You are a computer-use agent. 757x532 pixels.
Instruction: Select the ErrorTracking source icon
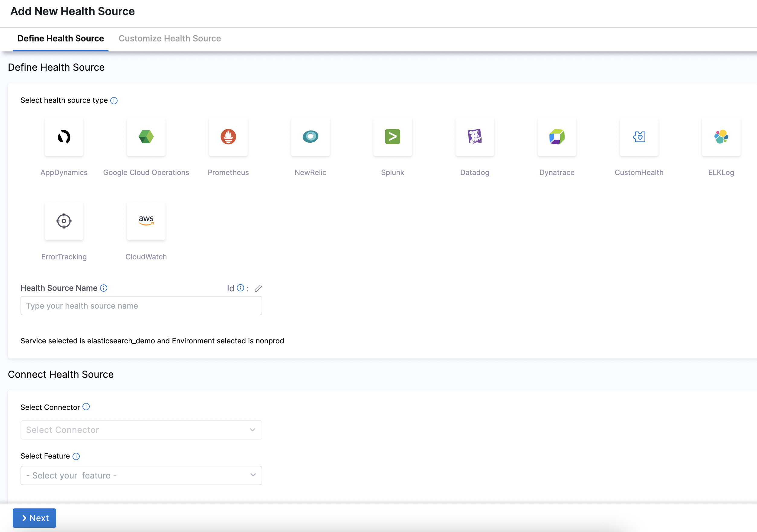[x=64, y=221]
